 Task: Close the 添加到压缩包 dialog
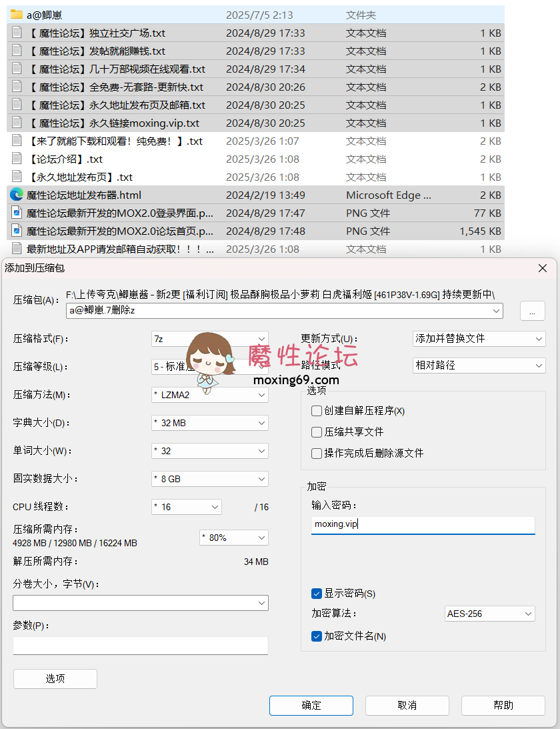point(543,268)
